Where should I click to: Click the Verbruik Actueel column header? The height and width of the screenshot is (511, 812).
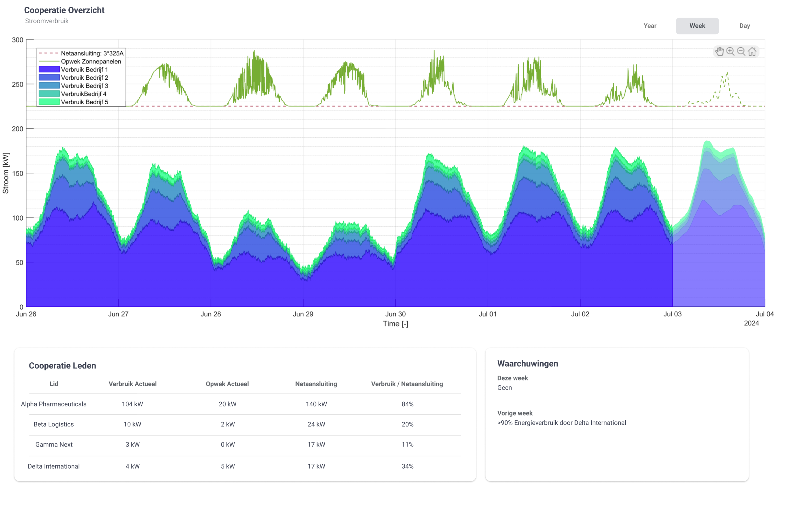133,384
